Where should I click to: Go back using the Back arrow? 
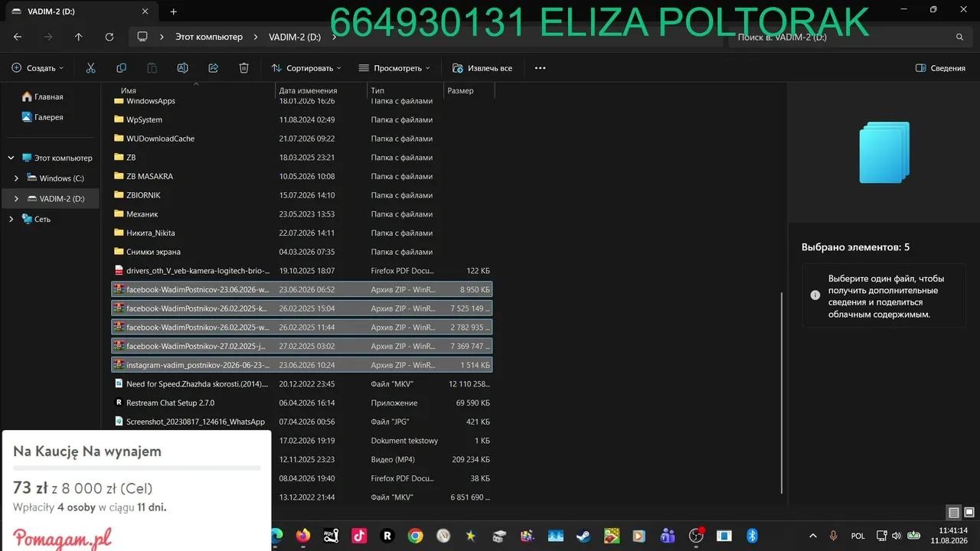pos(18,37)
